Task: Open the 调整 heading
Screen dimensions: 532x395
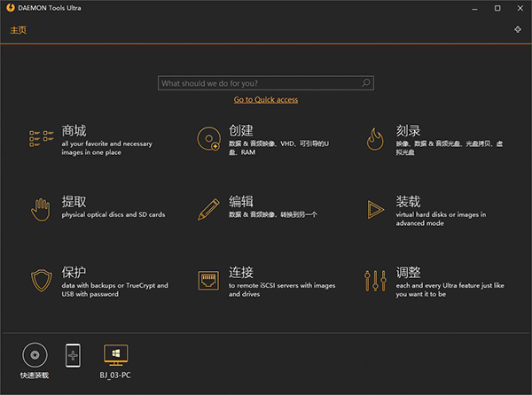Action: coord(408,273)
